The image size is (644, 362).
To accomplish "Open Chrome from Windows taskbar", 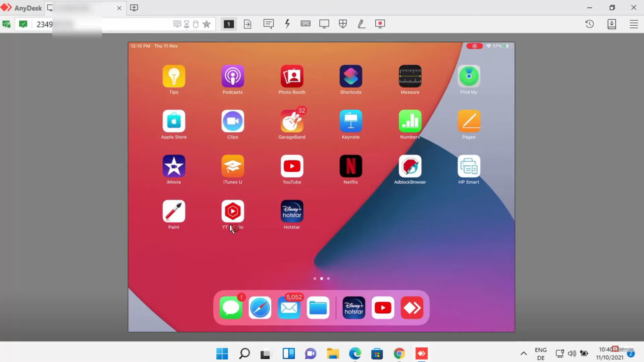I will coord(399,353).
